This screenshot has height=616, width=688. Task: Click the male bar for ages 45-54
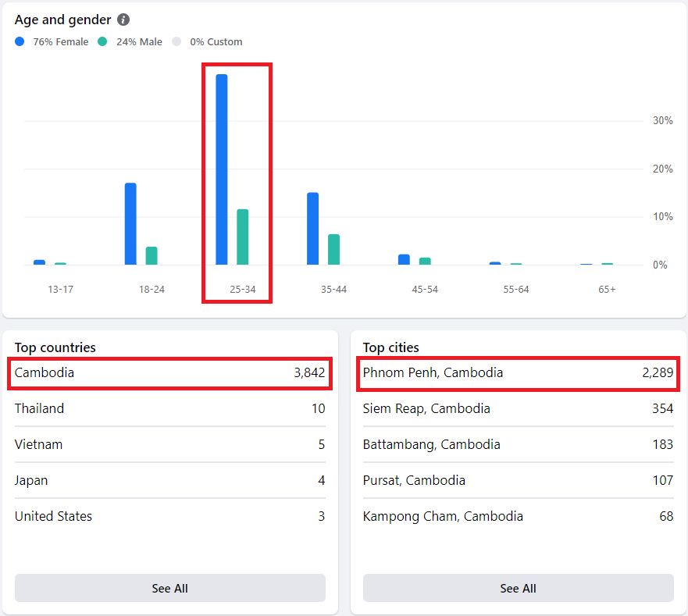tap(425, 261)
